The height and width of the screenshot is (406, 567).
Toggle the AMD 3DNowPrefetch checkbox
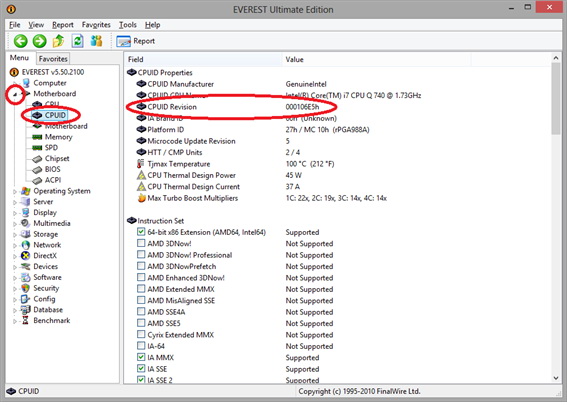(141, 266)
